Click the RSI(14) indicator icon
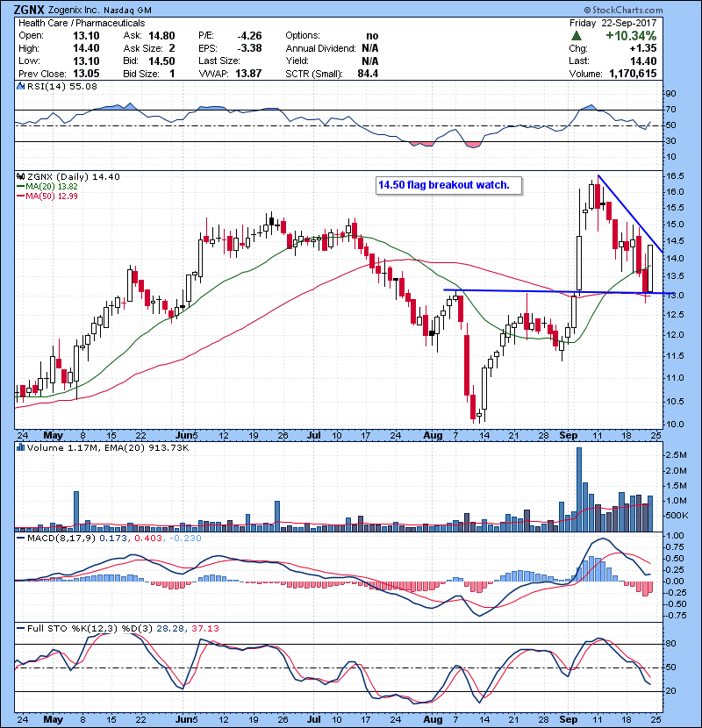 20,86
